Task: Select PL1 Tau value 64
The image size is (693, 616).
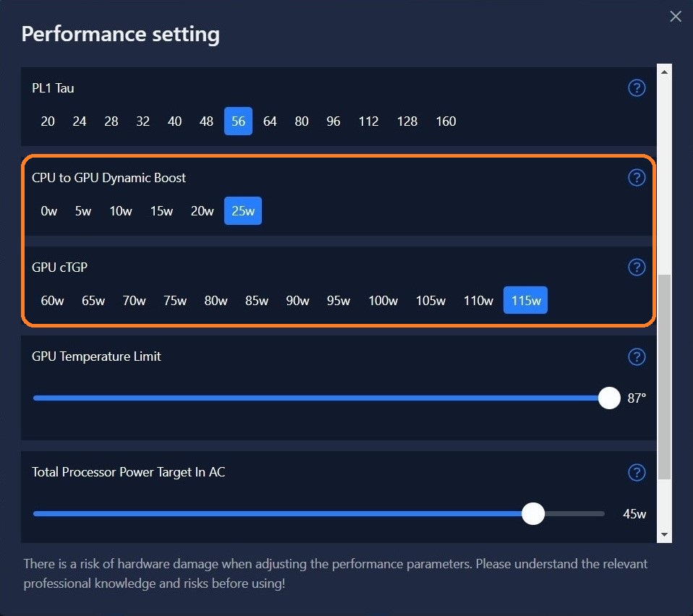Action: (x=270, y=121)
